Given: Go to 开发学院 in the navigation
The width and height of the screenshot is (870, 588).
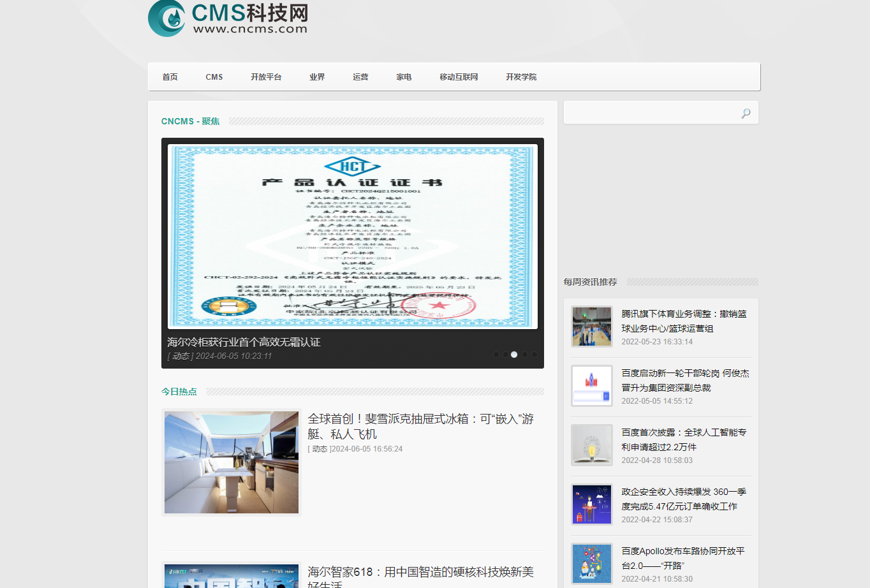Looking at the screenshot, I should click(521, 77).
